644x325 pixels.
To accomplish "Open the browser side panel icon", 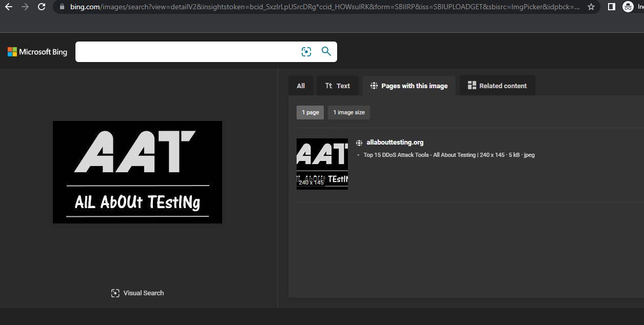I will (611, 7).
